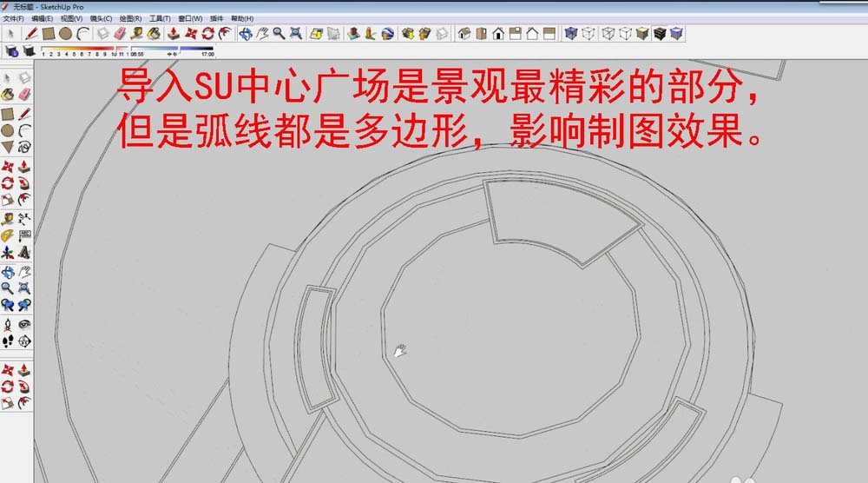
Task: Switch to Monochrome style
Action: (x=676, y=34)
